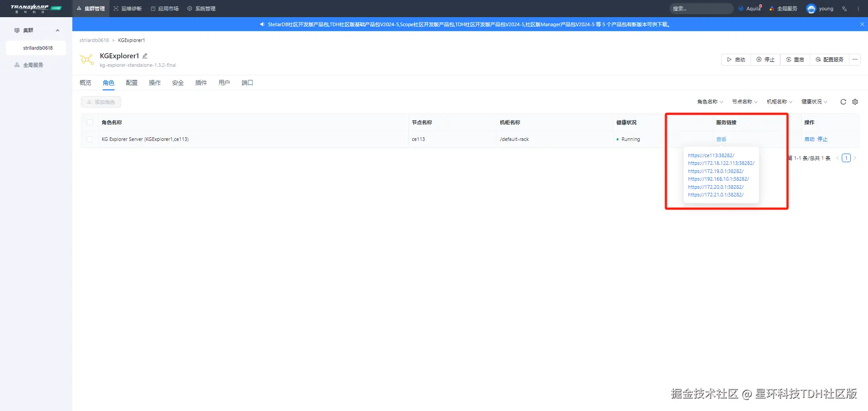Click the Transwarp logo
This screenshot has height=411, width=868.
click(35, 9)
